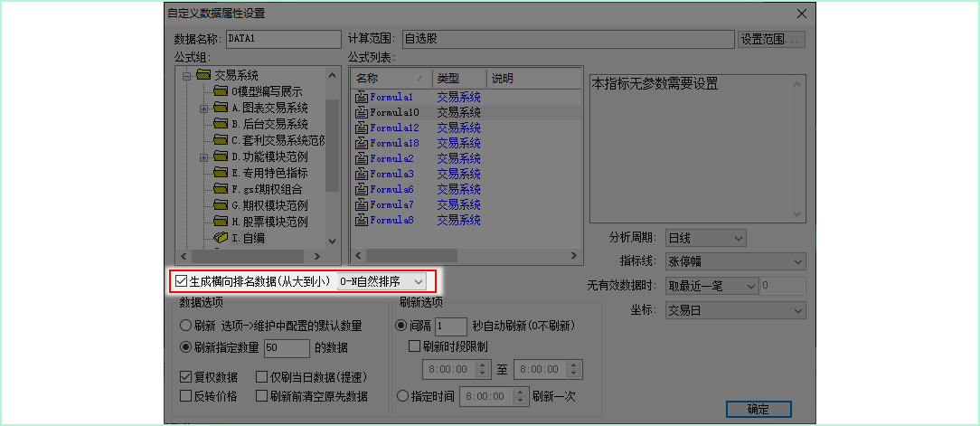
Task: Click folder icon beside E.专用特色指标
Action: (220, 173)
